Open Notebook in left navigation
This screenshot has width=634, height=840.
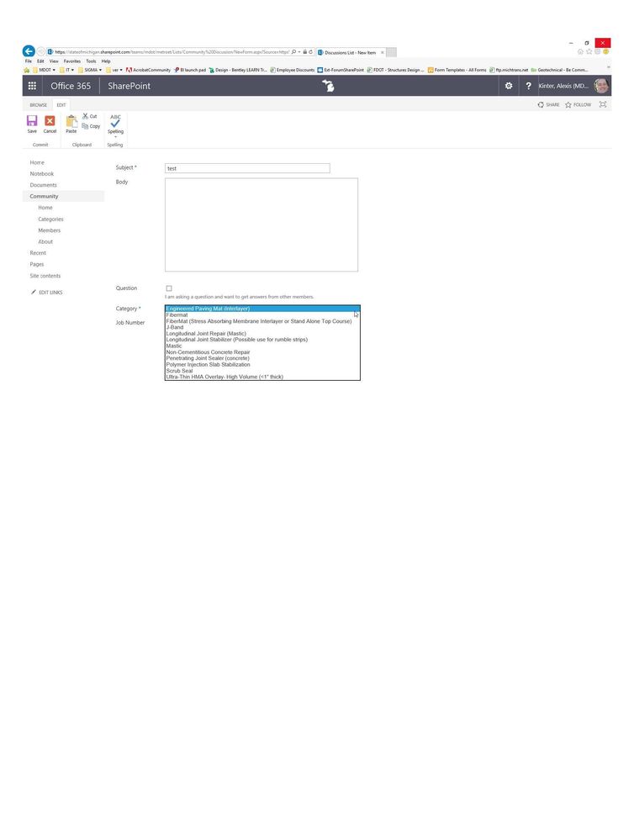pos(42,173)
